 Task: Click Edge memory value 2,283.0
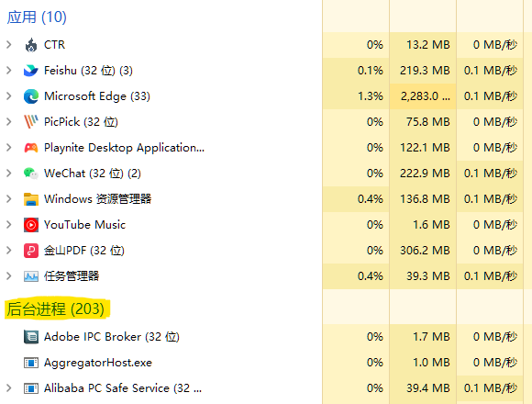tap(425, 96)
